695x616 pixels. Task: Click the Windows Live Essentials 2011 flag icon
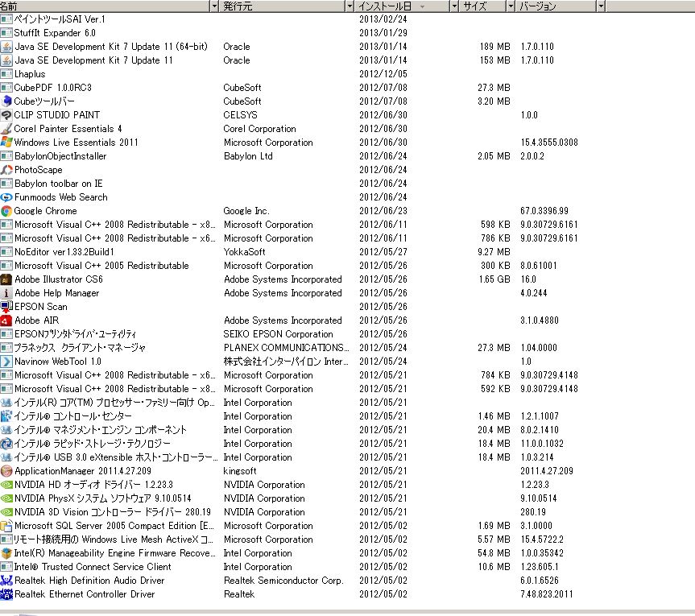(6, 143)
